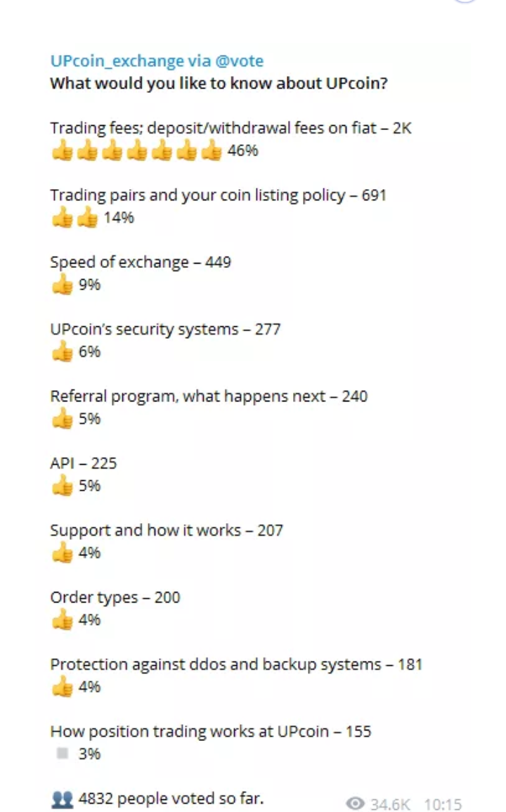
Task: Click thumbs-up under UPcoin's security systems
Action: 63,352
